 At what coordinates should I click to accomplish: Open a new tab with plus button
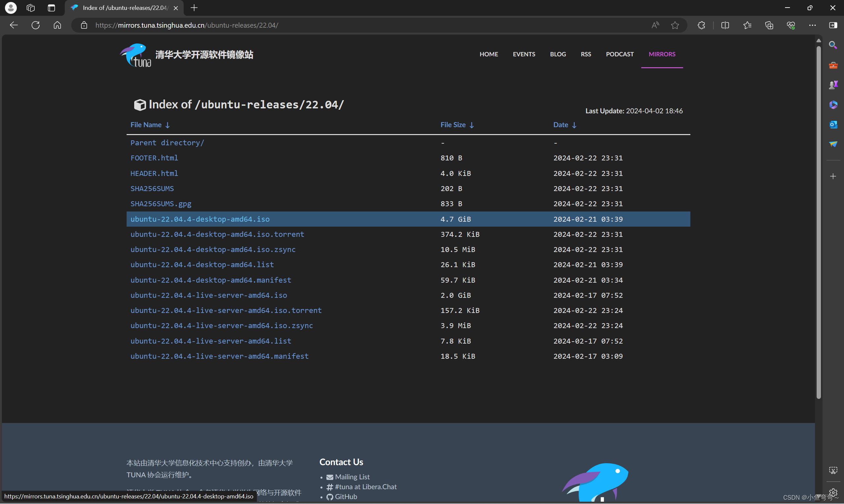(x=194, y=8)
